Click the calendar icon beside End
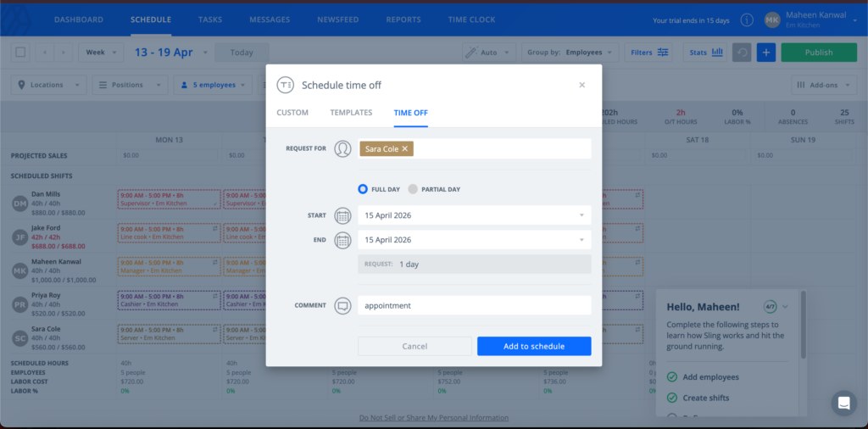Image resolution: width=868 pixels, height=429 pixels. click(x=342, y=240)
